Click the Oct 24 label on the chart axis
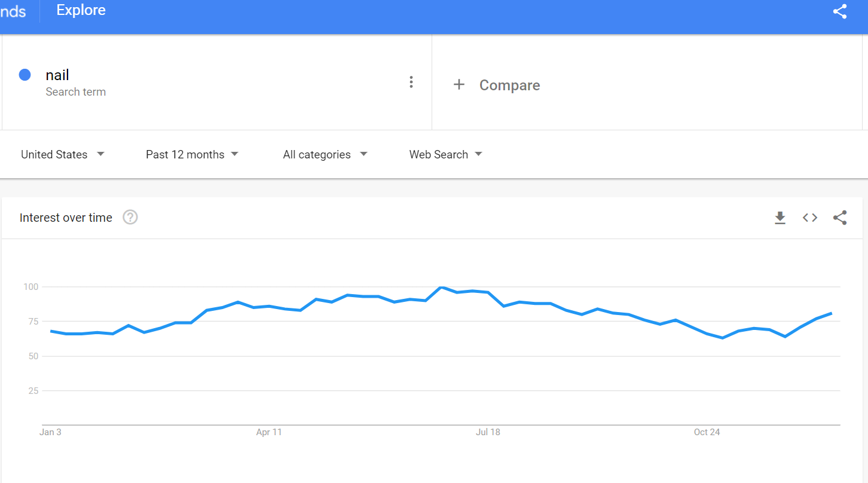Image resolution: width=868 pixels, height=483 pixels. click(707, 432)
